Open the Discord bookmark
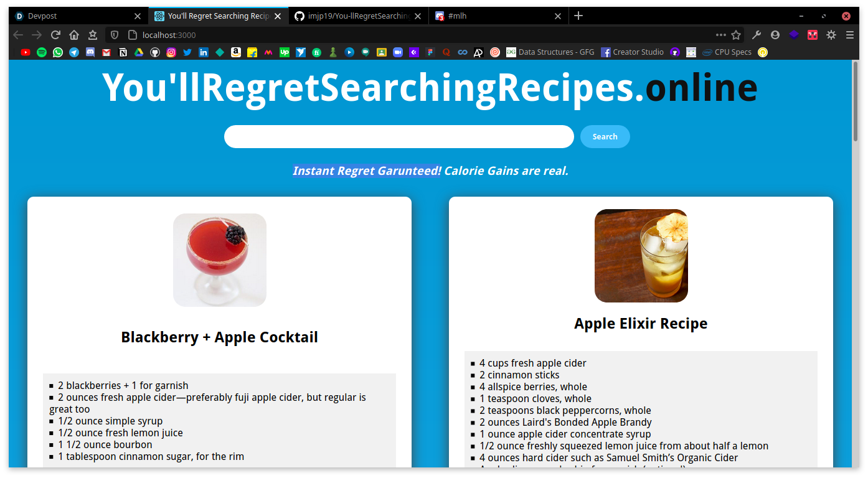868x478 pixels. tap(90, 52)
